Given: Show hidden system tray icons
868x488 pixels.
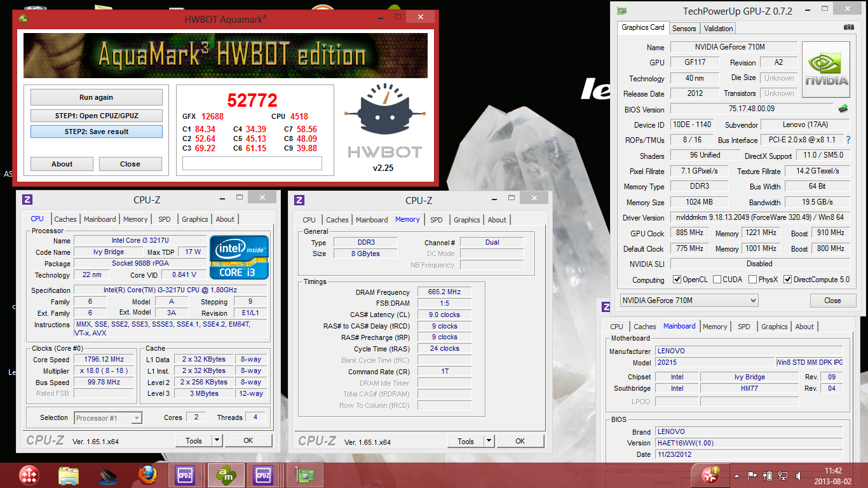Looking at the screenshot, I should tap(737, 475).
